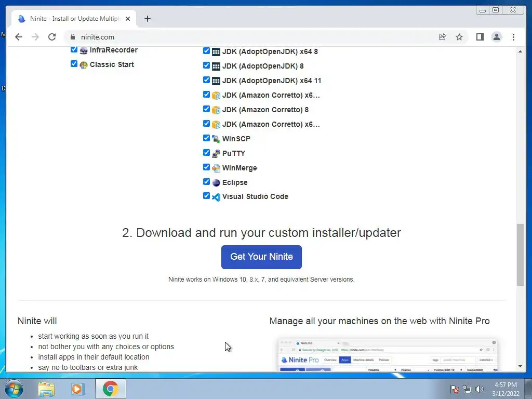Click the PuTTY label text
The image size is (532, 399).
[234, 153]
